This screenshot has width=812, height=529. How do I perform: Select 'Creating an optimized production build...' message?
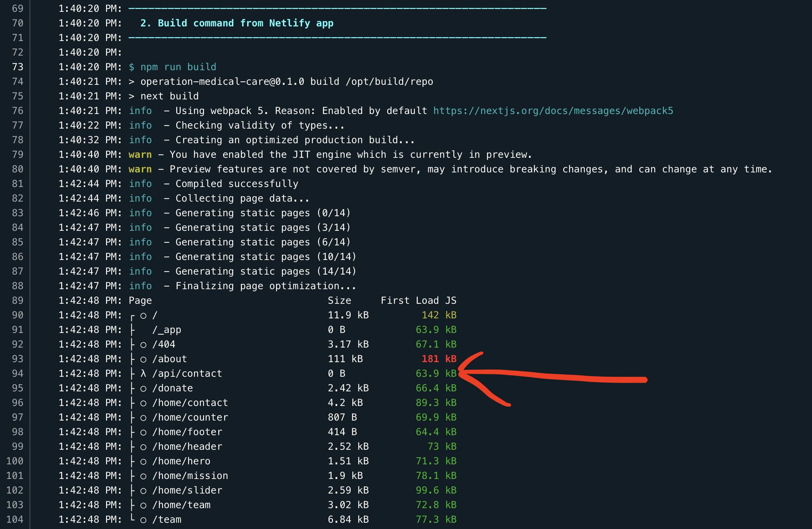(x=295, y=140)
